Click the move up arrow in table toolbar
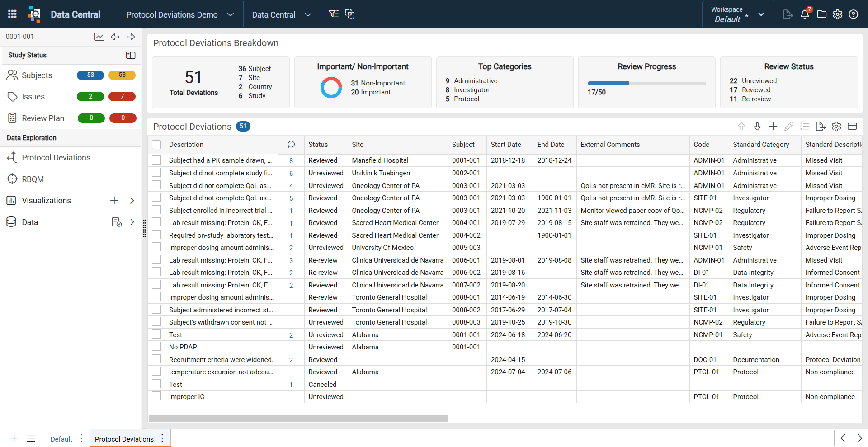This screenshot has height=447, width=868. [x=741, y=127]
